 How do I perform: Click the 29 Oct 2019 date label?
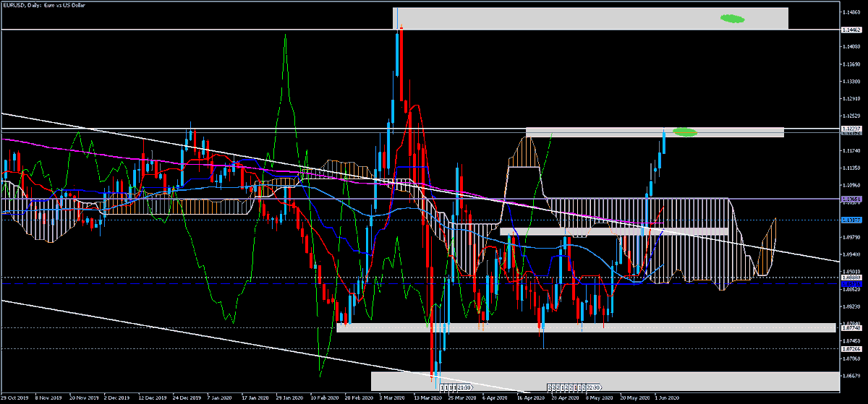tap(14, 397)
